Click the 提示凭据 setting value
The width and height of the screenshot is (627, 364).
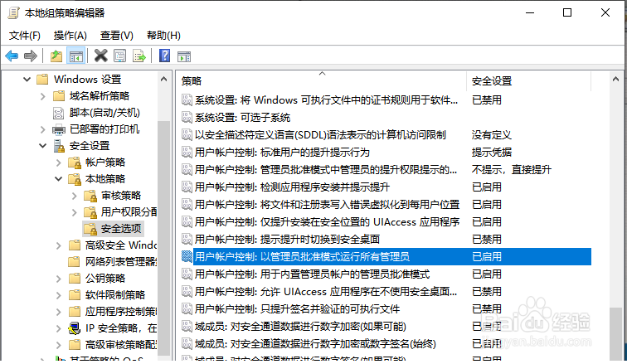click(492, 153)
